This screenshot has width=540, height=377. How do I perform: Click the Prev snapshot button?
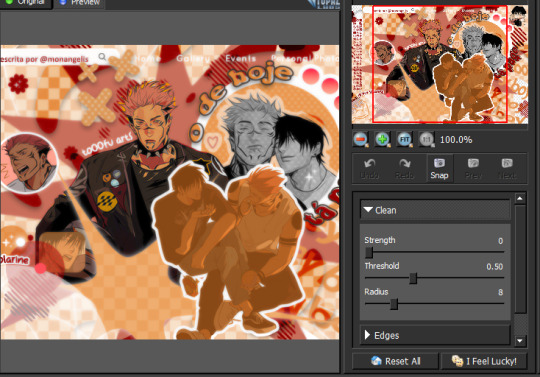473,168
